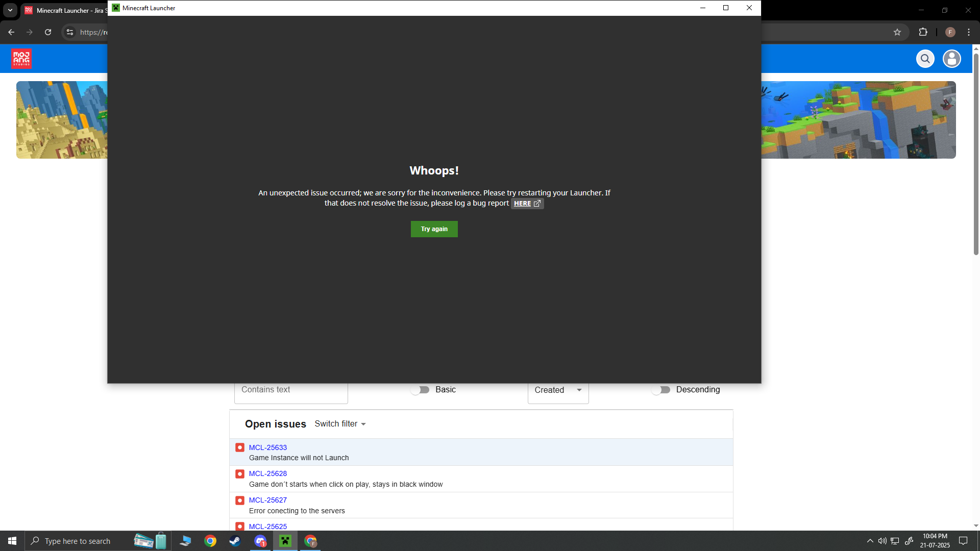
Task: Follow the HERE bug report link
Action: (x=527, y=204)
